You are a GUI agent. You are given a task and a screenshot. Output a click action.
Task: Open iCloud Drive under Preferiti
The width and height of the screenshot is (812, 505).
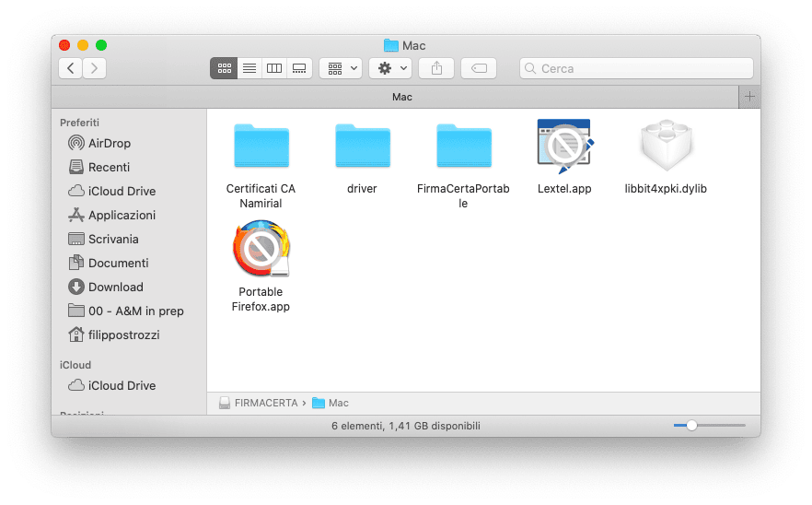112,191
